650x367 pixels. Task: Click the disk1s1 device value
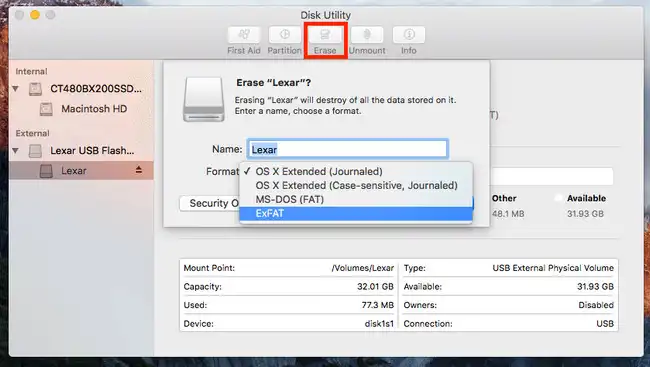(x=379, y=324)
